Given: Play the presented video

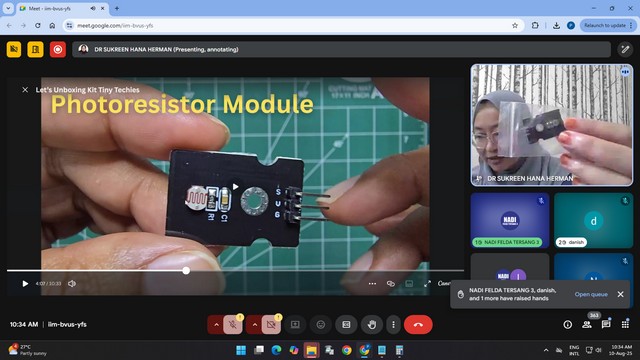Looking at the screenshot, I should [x=25, y=284].
